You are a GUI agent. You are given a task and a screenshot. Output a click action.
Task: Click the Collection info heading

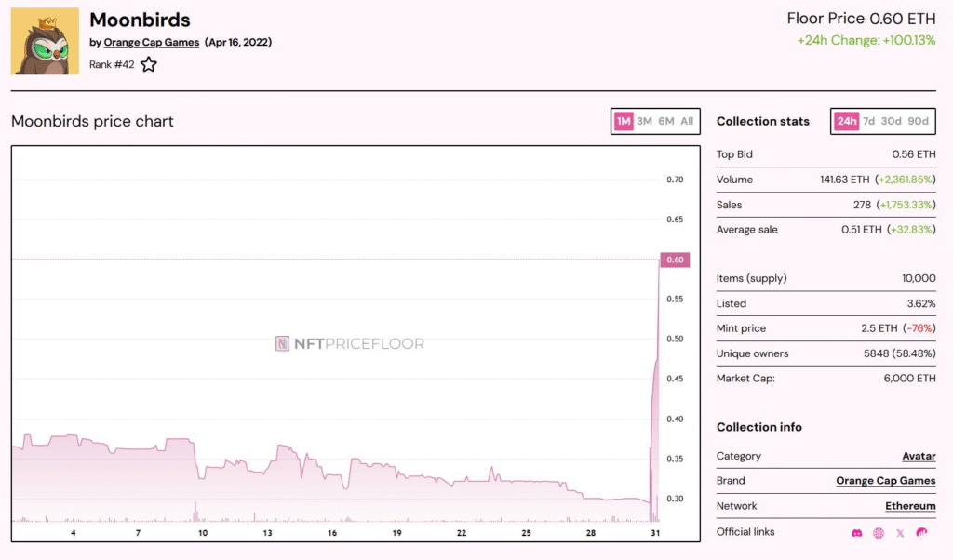[x=759, y=428]
